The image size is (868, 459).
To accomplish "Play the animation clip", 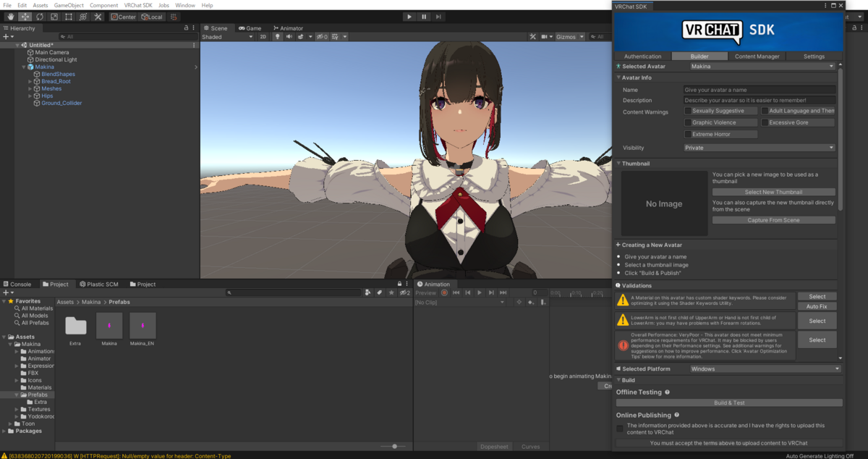I will pos(480,292).
